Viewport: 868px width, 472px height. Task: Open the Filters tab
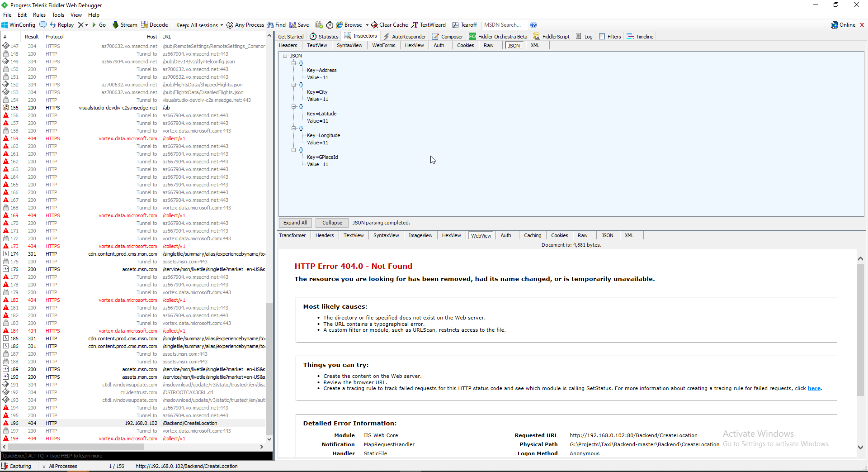click(610, 37)
